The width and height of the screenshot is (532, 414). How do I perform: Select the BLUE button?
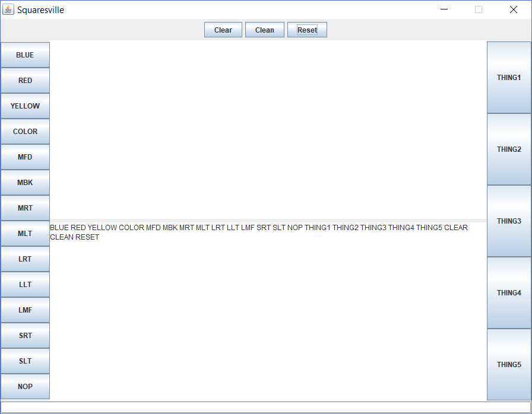(x=25, y=55)
